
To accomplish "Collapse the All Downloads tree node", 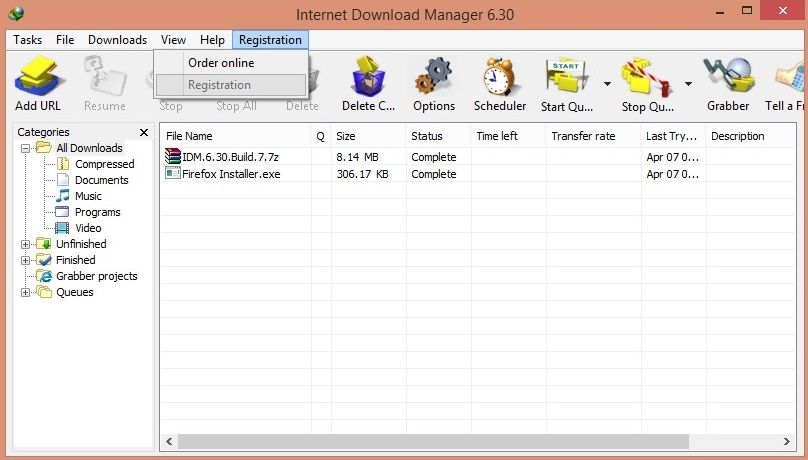I will click(25, 148).
